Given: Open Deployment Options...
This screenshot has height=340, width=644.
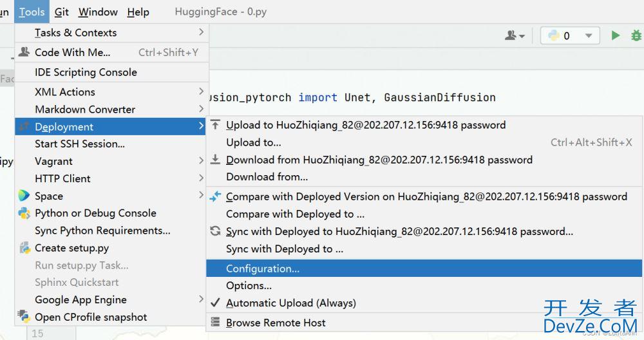Looking at the screenshot, I should click(424, 285).
